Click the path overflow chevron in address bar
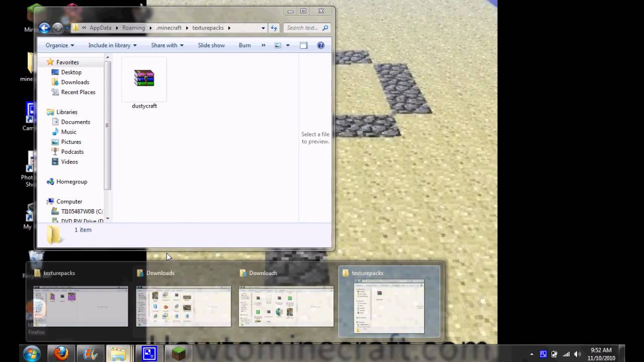 tap(84, 28)
